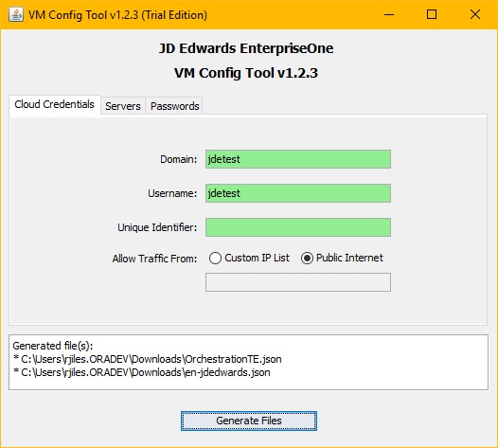Click the 'Generated file(s):' text line
The image size is (498, 448).
pos(53,346)
